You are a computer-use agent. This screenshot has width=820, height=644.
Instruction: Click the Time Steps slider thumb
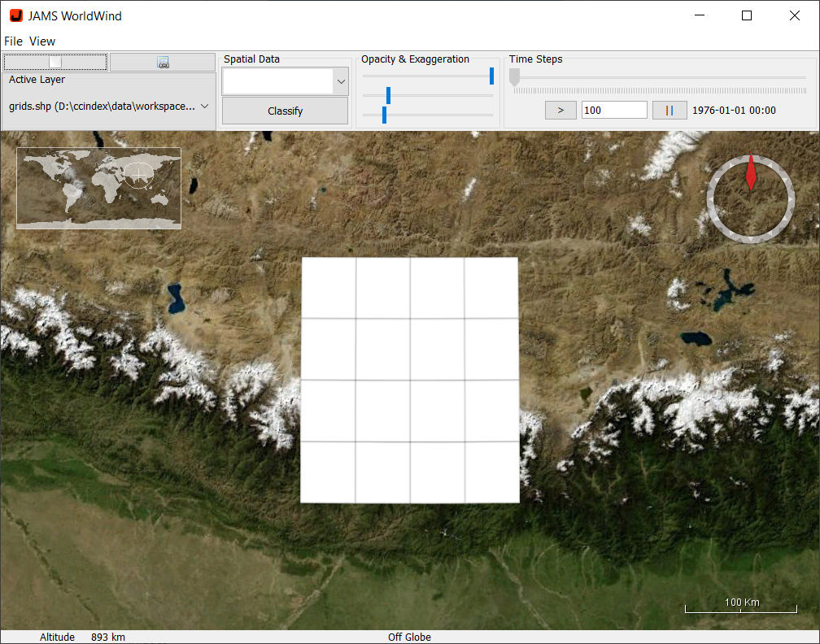point(514,77)
